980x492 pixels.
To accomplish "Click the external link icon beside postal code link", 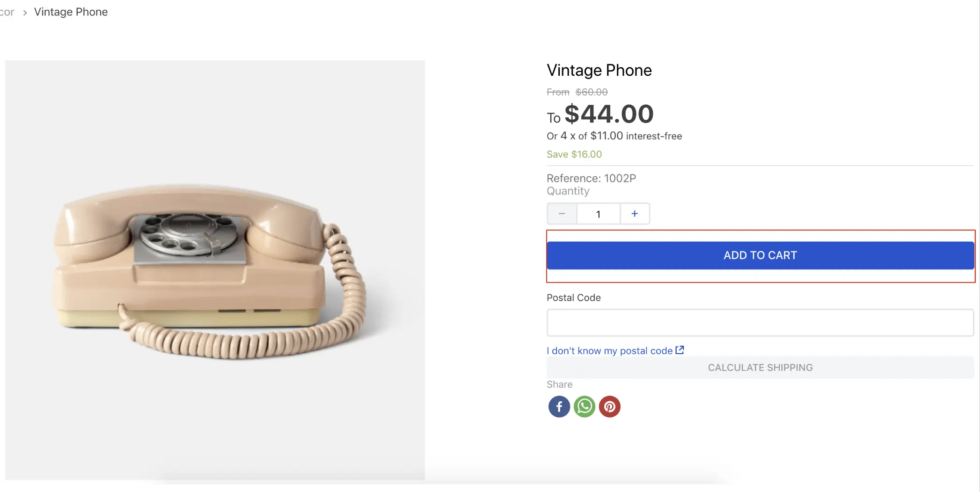I will point(680,350).
